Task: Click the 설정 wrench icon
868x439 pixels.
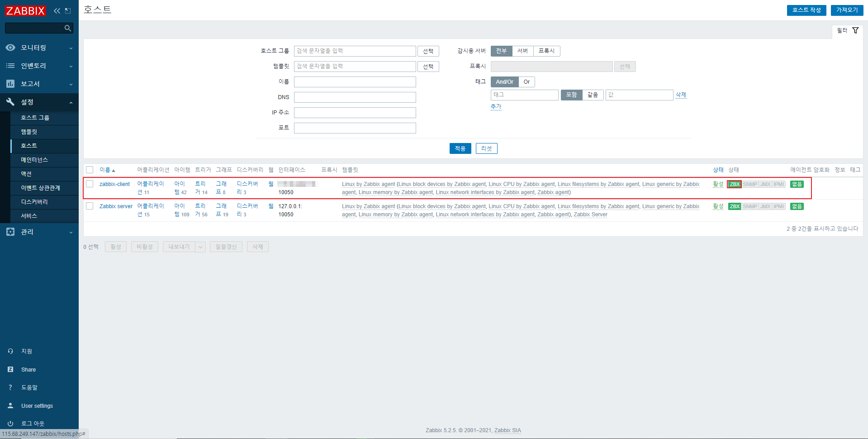Action: tap(10, 102)
